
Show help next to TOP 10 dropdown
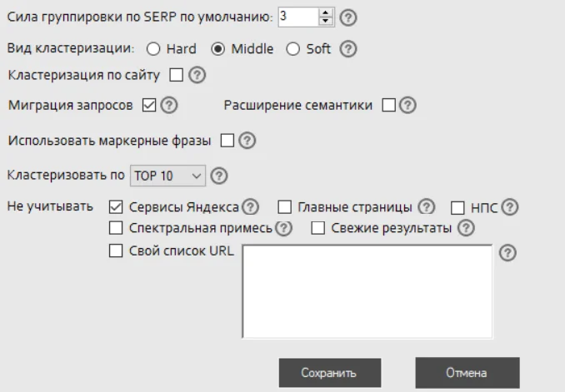point(219,176)
